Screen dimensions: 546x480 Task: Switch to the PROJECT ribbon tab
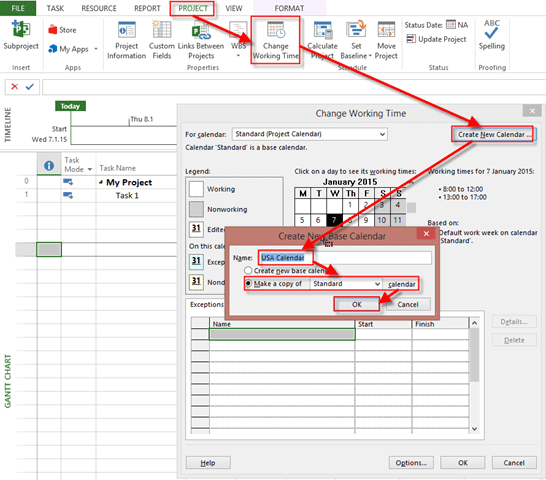(193, 8)
